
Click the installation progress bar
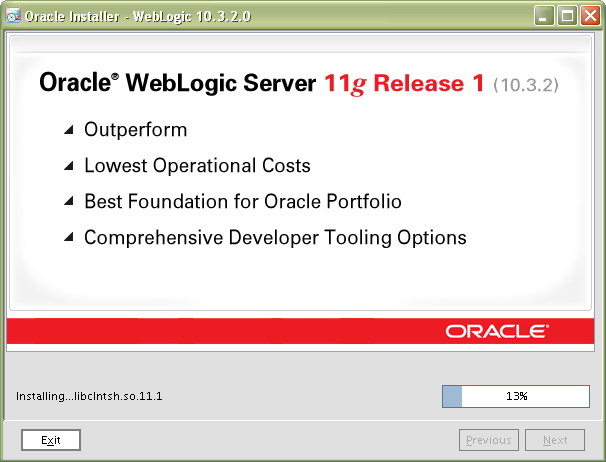pos(516,396)
